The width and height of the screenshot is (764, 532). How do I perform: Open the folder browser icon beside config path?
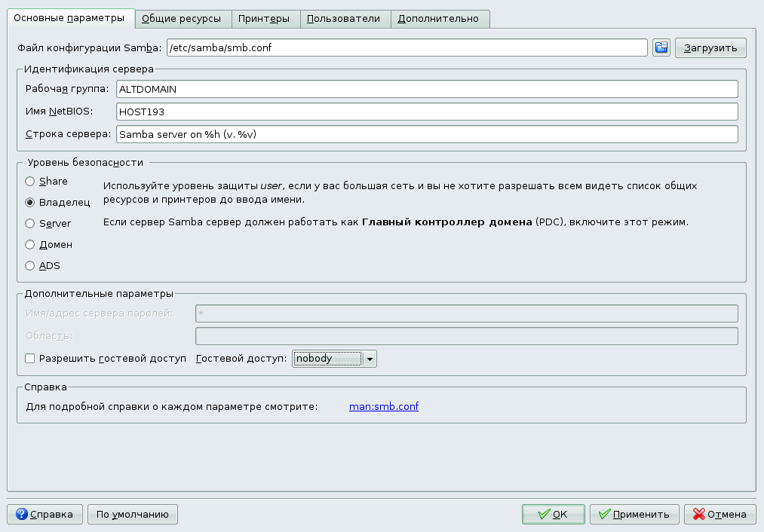click(x=660, y=47)
